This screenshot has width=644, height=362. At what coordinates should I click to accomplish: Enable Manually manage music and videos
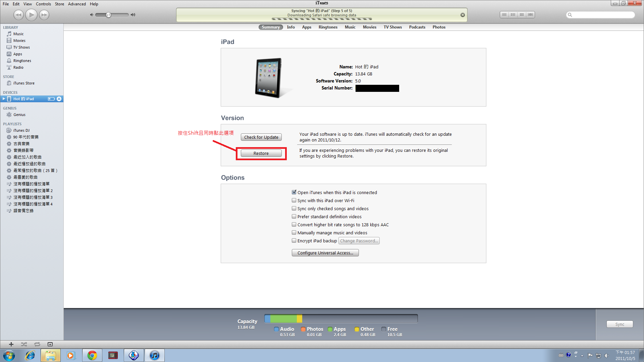[x=294, y=233]
